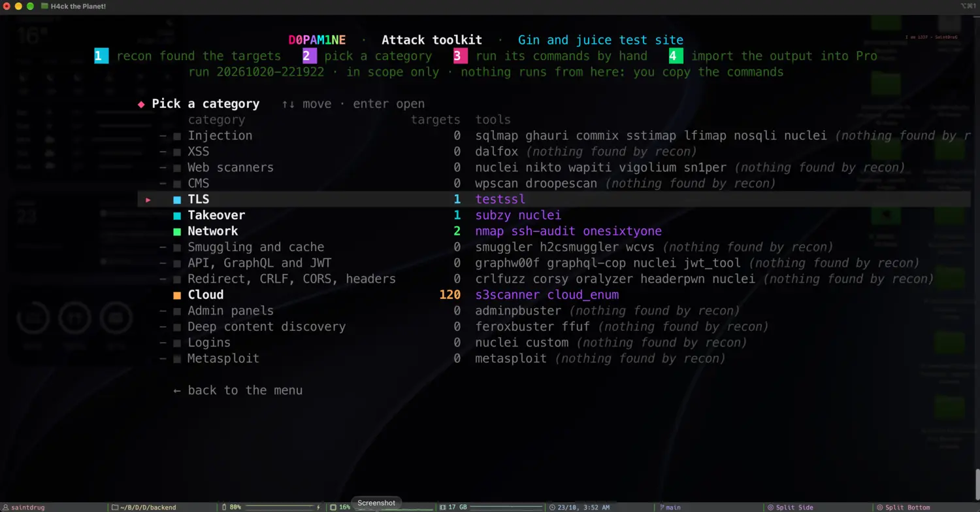Select the Takeover category
This screenshot has width=980, height=512.
[216, 215]
